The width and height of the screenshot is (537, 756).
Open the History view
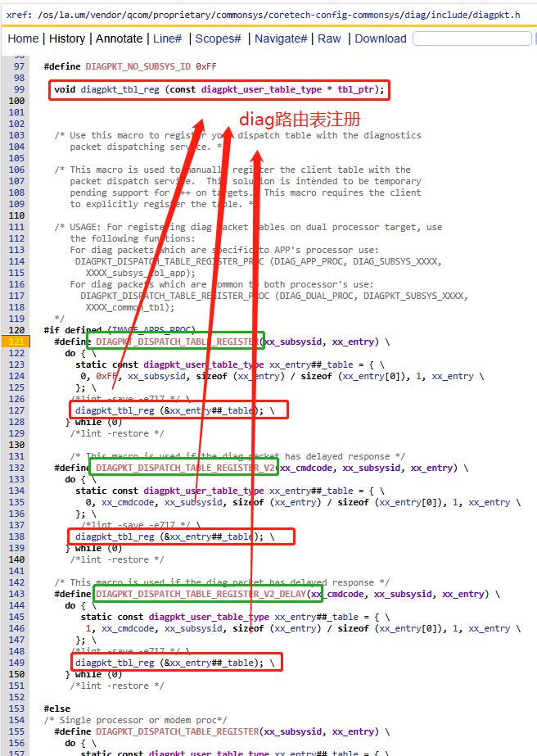pyautogui.click(x=67, y=38)
